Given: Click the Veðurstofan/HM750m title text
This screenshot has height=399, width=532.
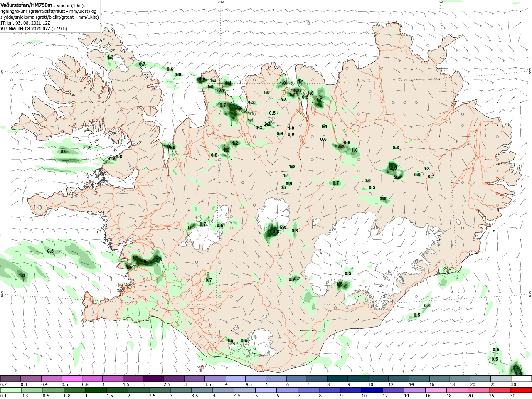Looking at the screenshot, I should 26,5.
